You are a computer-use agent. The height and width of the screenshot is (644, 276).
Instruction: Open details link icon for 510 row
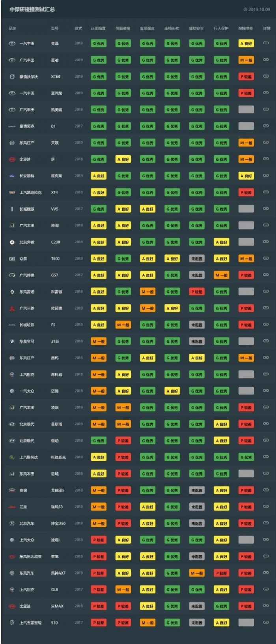click(x=266, y=622)
